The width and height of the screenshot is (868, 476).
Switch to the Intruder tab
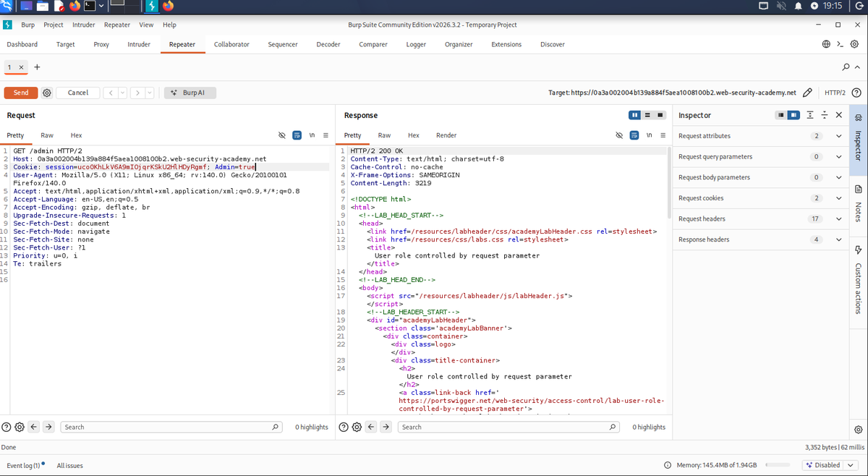139,44
